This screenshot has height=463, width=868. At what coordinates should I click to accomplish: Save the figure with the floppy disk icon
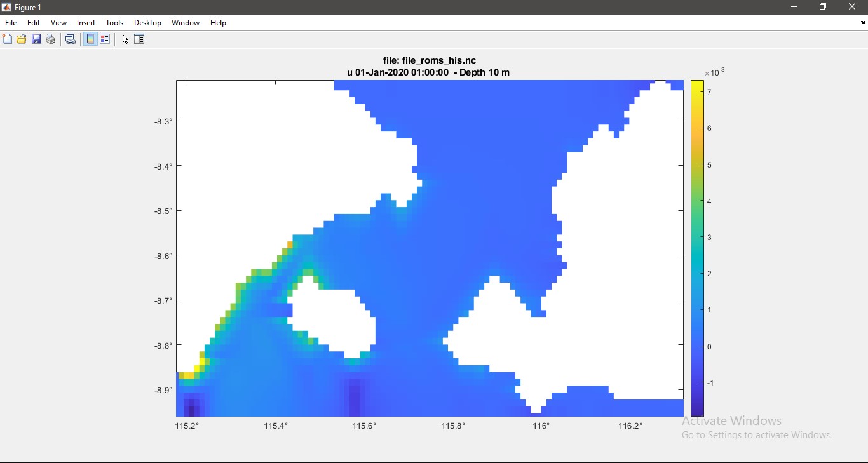click(36, 39)
